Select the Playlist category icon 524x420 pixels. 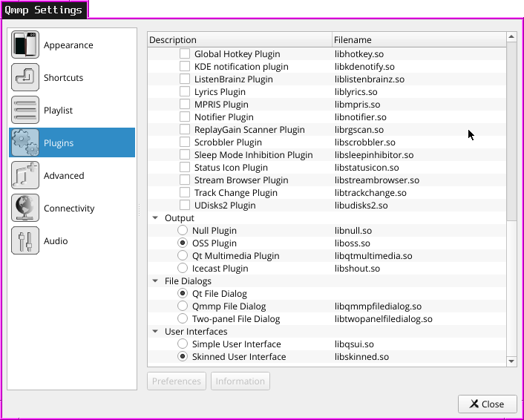tap(25, 111)
